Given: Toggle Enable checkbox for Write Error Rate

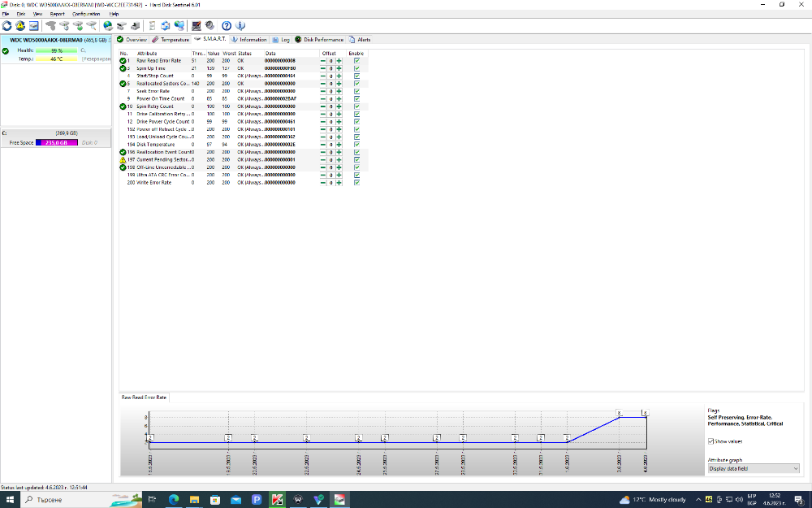Looking at the screenshot, I should point(356,182).
